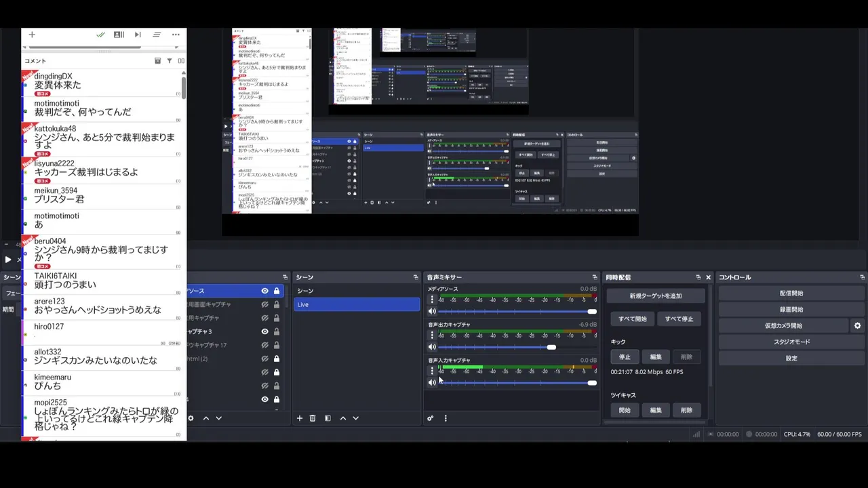The width and height of the screenshot is (868, 488).
Task: Open source properties gear in sources toolbar
Action: (191, 418)
